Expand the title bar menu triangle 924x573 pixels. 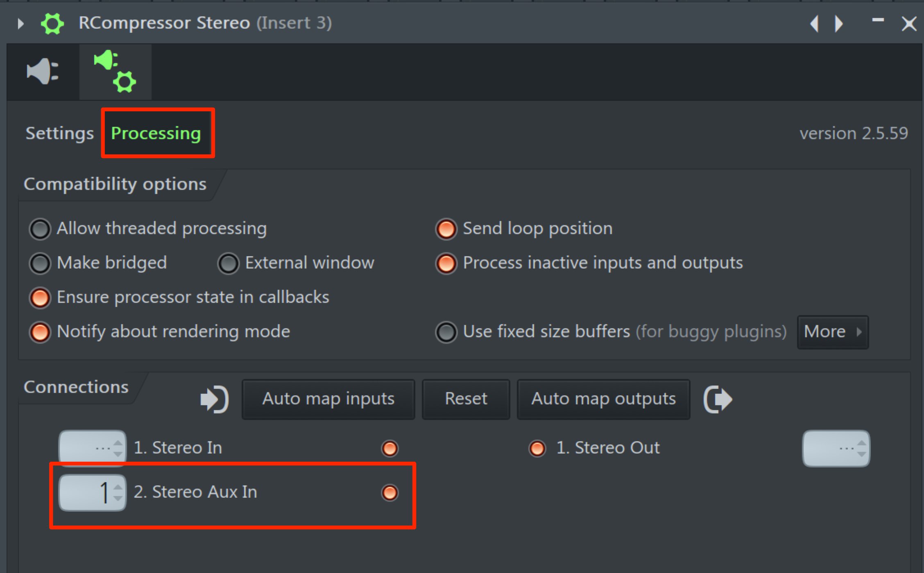coord(20,23)
